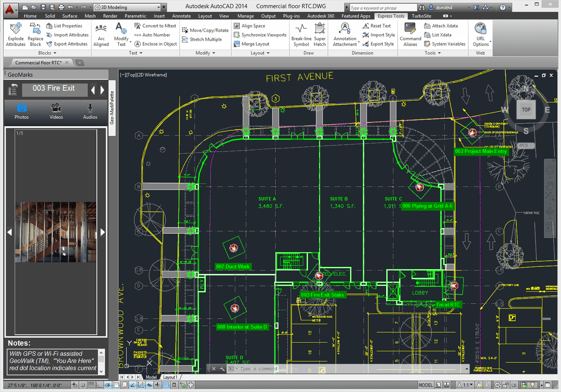
Task: Select the Break-line Symbol tool
Action: coord(301,34)
